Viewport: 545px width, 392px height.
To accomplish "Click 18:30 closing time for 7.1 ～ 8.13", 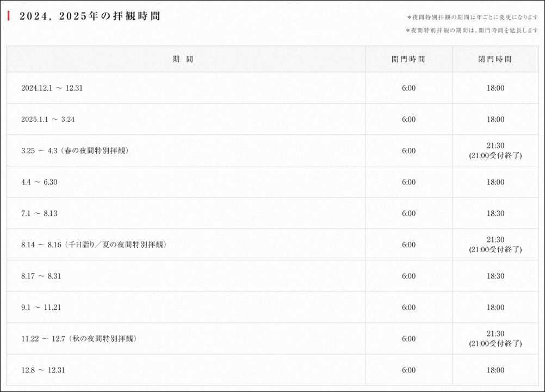I will (x=496, y=213).
